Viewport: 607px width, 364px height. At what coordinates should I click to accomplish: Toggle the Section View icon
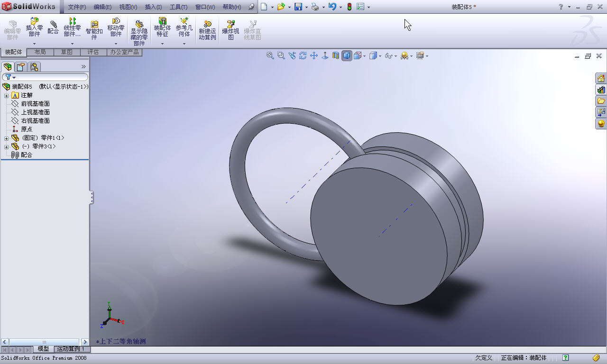point(336,55)
